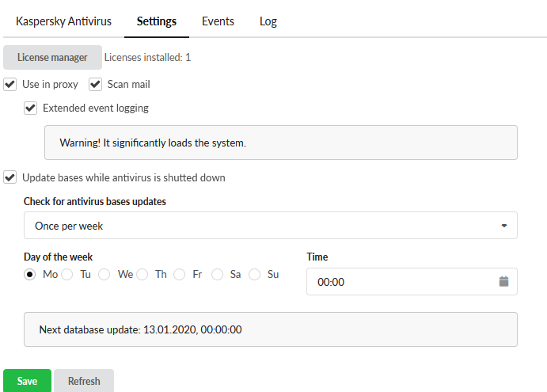The height and width of the screenshot is (392, 547).
Task: Select Tu as day of the week
Action: (x=67, y=274)
